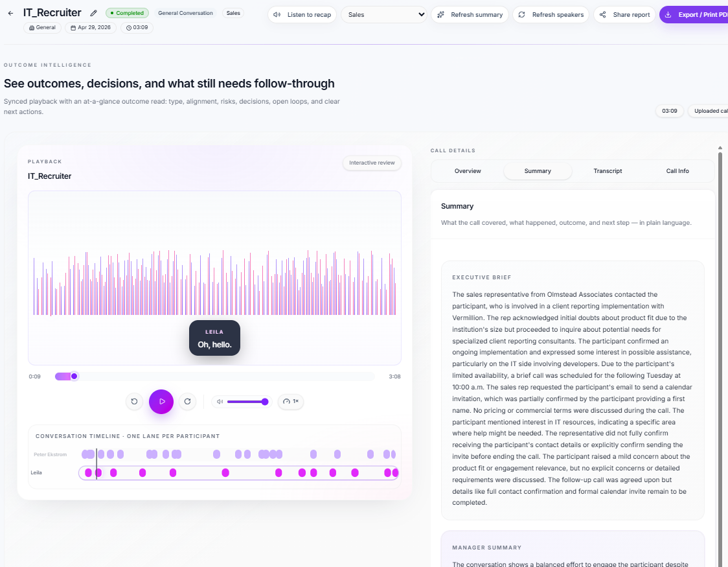The height and width of the screenshot is (567, 728).
Task: Click the Executive Brief heading
Action: [x=481, y=277]
